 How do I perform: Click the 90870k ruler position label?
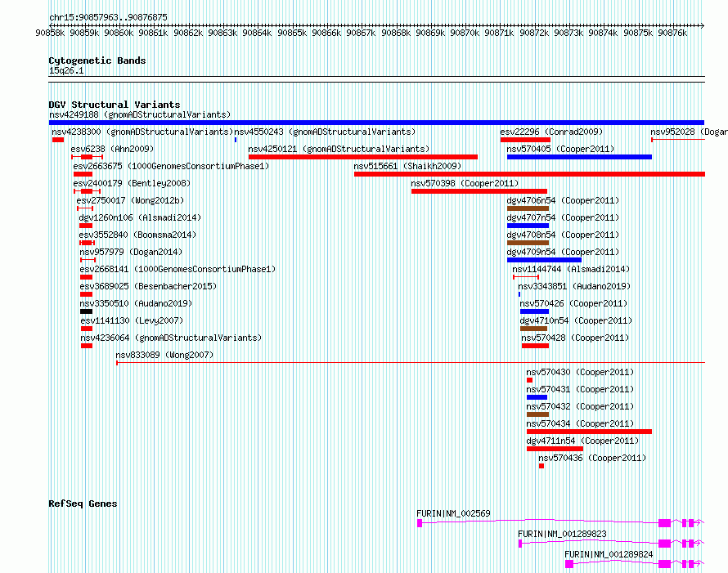[x=465, y=33]
